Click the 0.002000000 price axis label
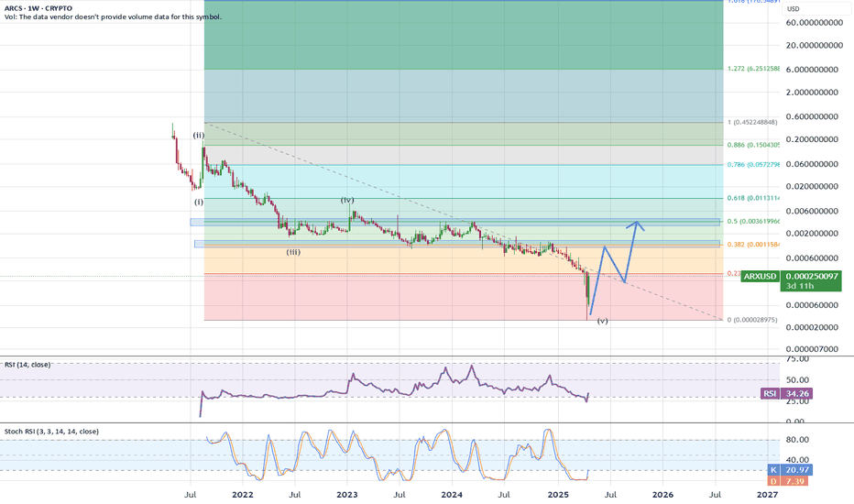 tap(812, 233)
